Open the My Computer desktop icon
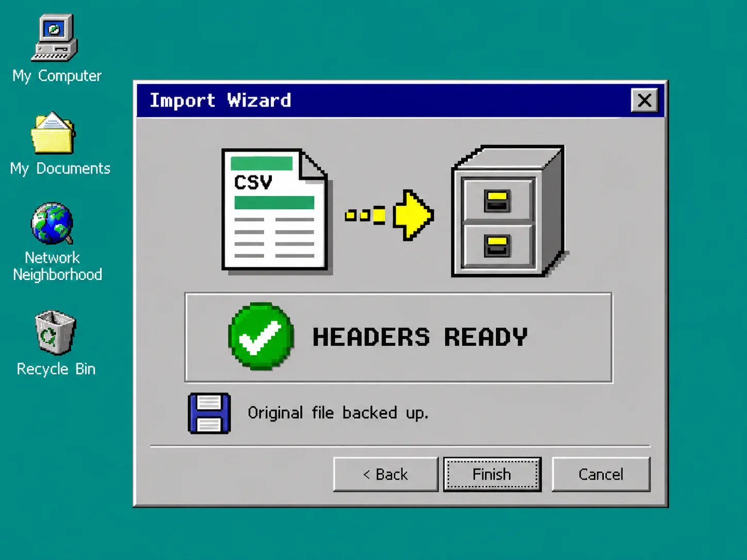The height and width of the screenshot is (560, 747). click(54, 38)
